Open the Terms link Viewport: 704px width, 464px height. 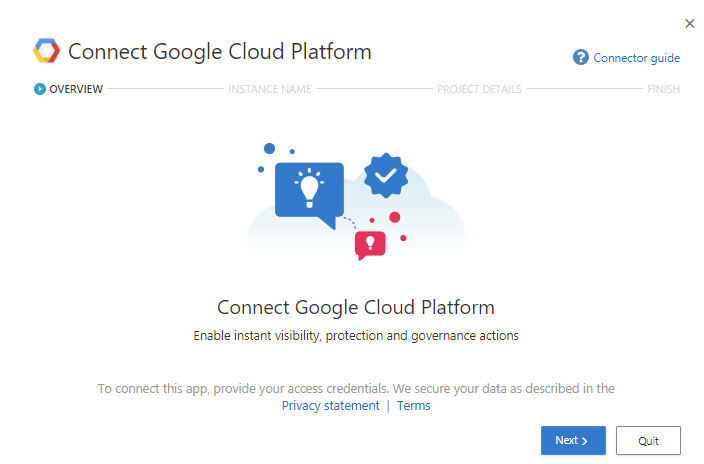[x=413, y=406]
